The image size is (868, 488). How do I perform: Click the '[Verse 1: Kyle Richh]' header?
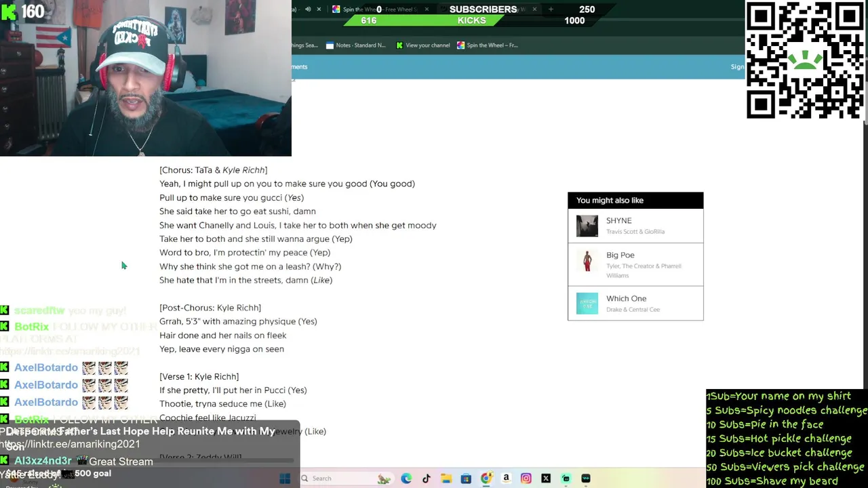(x=199, y=377)
